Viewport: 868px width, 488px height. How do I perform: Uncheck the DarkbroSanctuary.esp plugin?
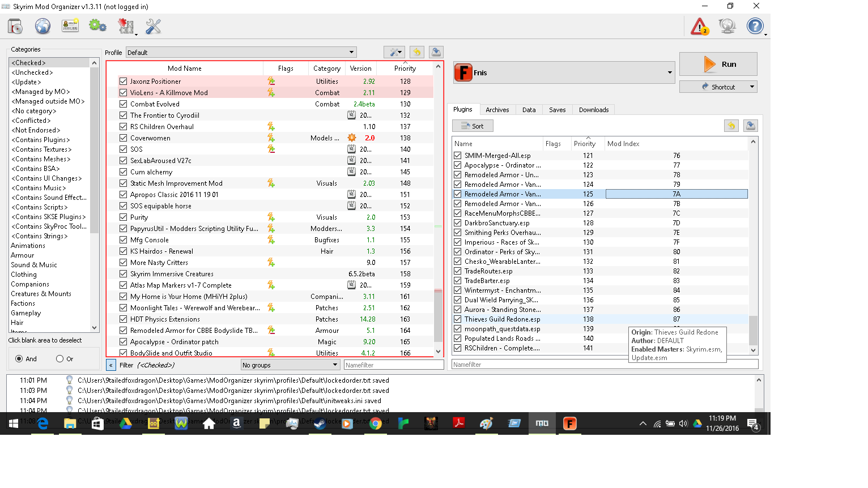[x=458, y=223]
